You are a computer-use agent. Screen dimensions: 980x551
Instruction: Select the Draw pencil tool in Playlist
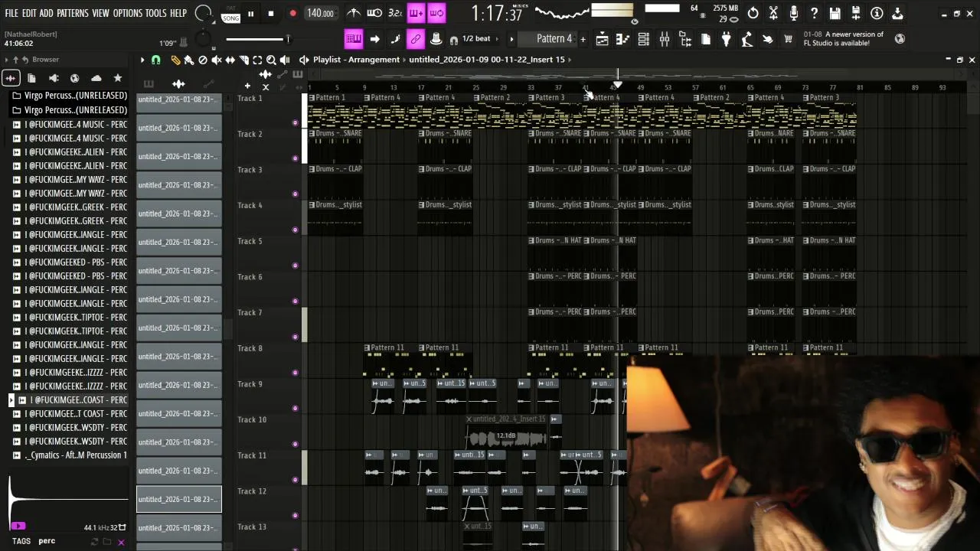(175, 60)
